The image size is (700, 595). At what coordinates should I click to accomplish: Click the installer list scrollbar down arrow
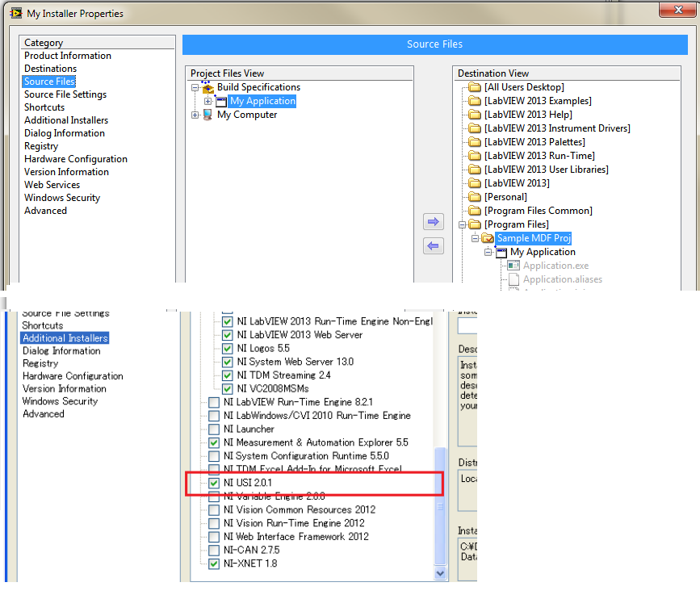(440, 573)
